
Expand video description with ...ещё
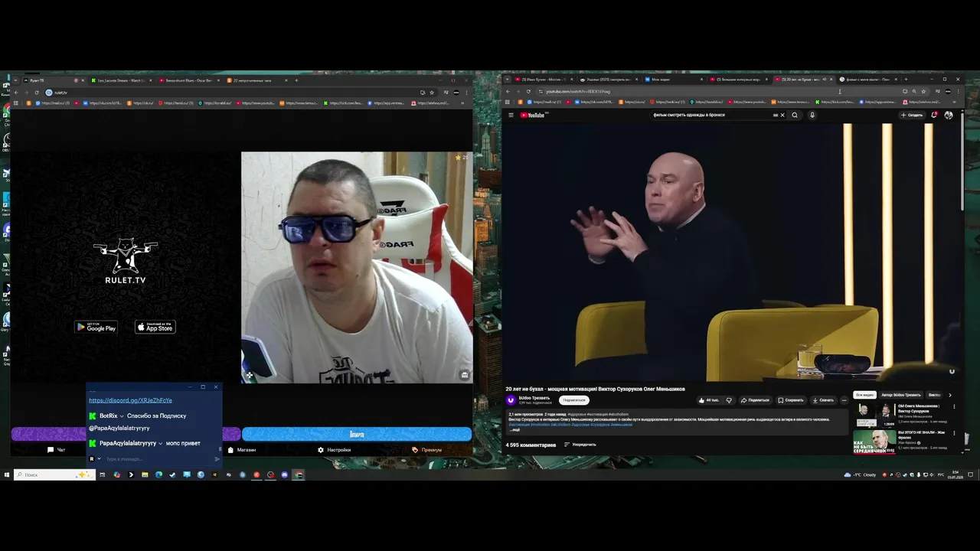[x=515, y=430]
